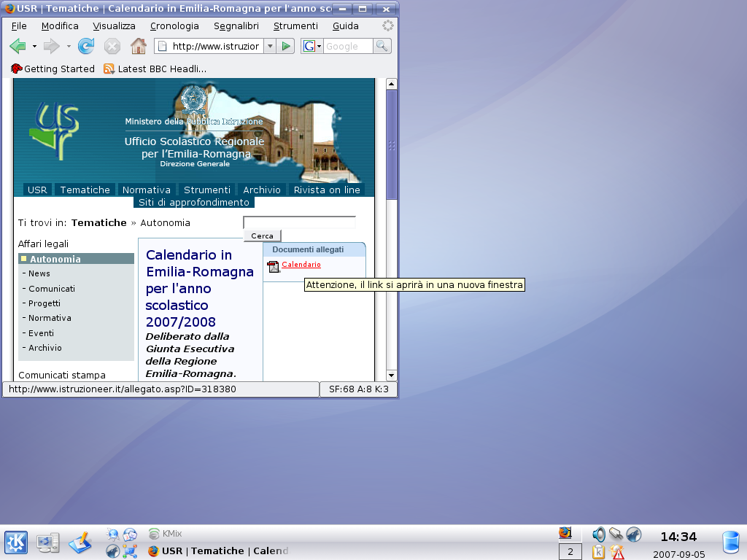747x560 pixels.
Task: Click the Comunicati sidebar link
Action: click(52, 289)
